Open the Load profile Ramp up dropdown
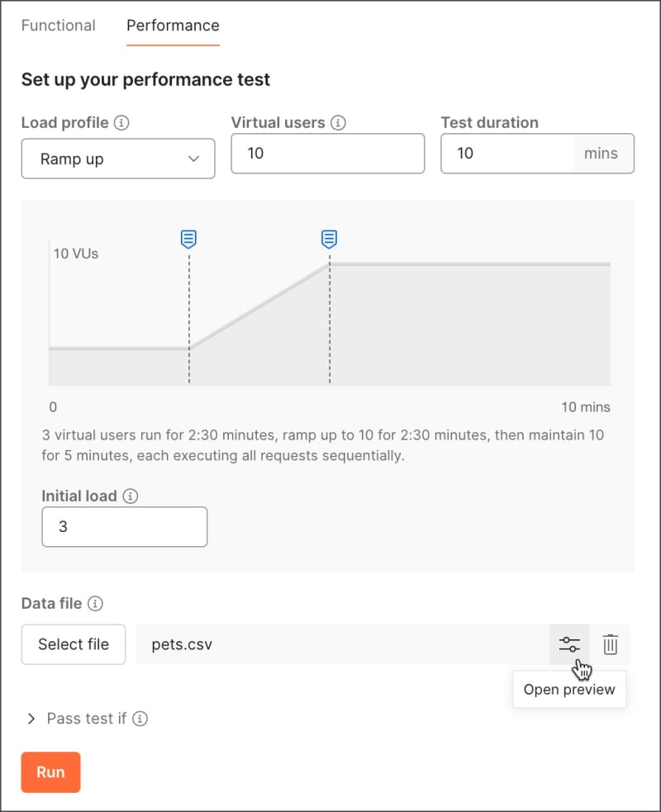 pyautogui.click(x=118, y=159)
